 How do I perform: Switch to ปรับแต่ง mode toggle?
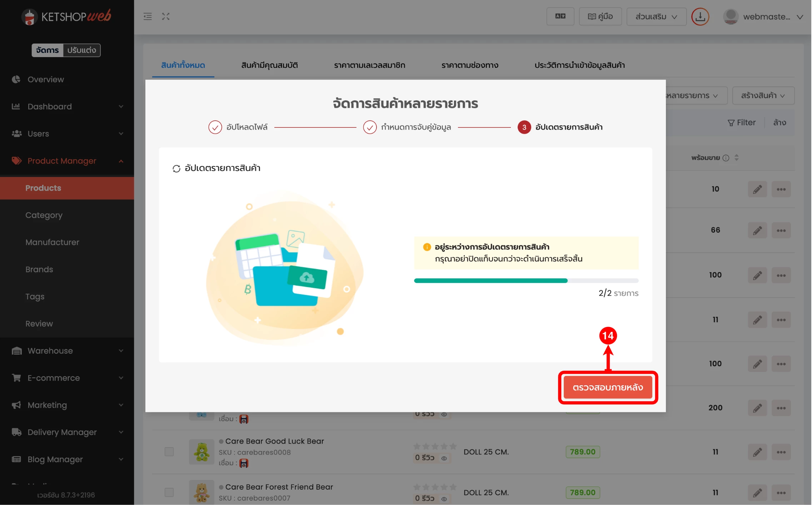click(82, 50)
